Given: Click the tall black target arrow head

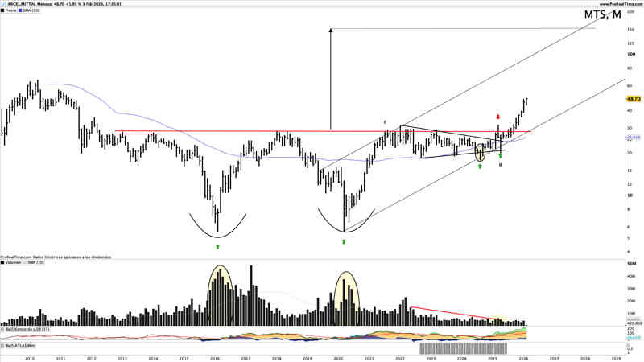Looking at the screenshot, I should click(330, 31).
